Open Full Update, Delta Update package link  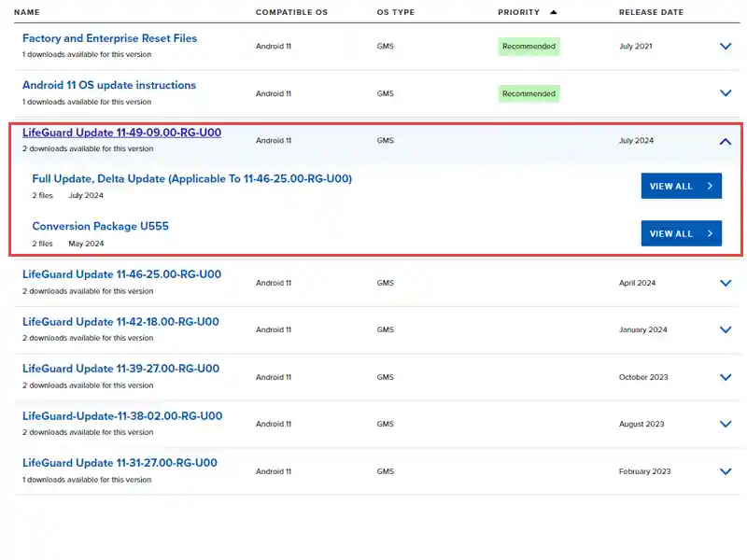click(x=192, y=178)
